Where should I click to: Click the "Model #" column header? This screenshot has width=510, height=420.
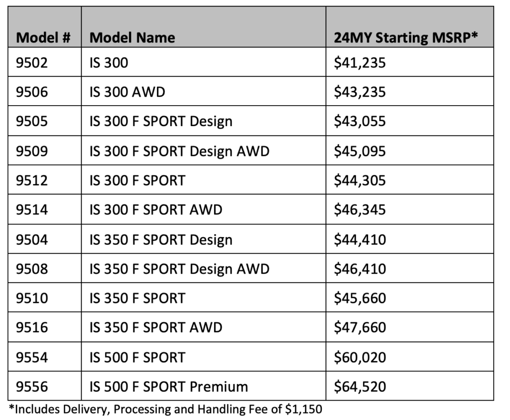point(43,37)
